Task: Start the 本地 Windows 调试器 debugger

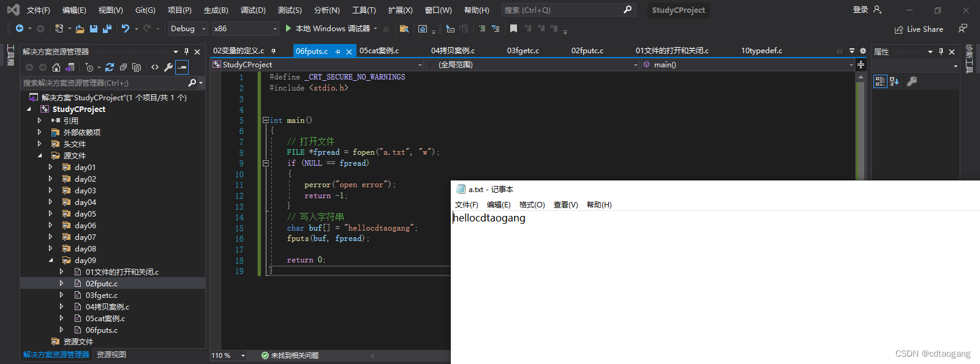Action: point(328,29)
